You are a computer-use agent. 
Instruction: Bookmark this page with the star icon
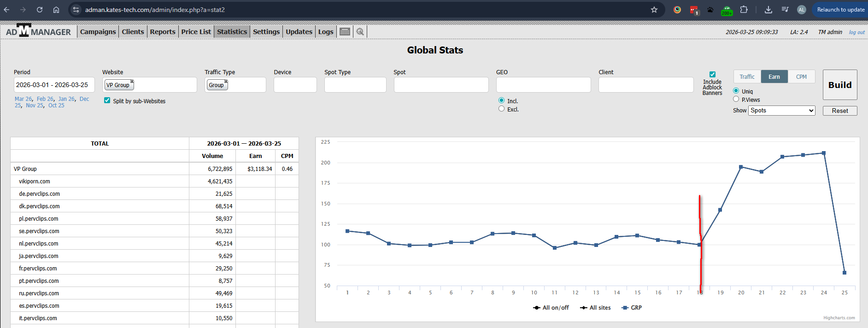point(654,10)
